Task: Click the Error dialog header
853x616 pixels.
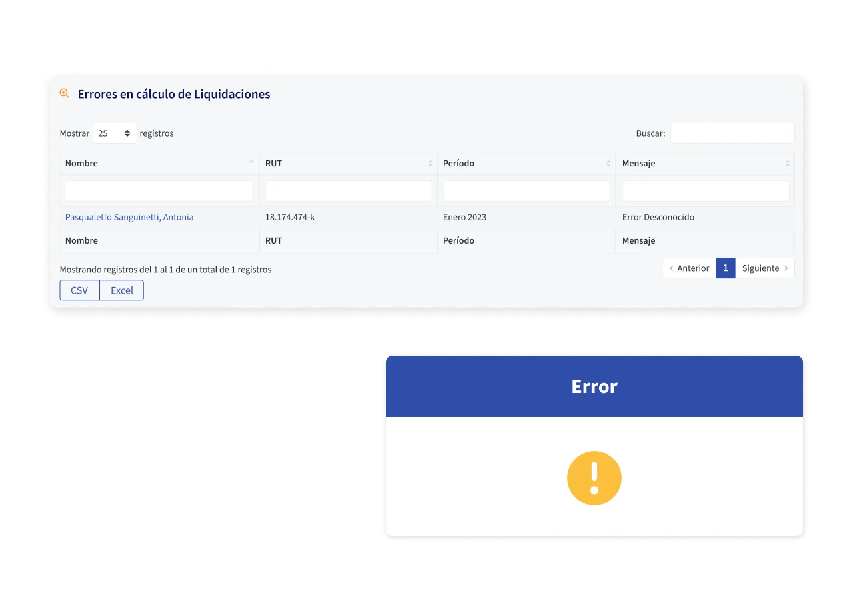Action: click(x=594, y=386)
